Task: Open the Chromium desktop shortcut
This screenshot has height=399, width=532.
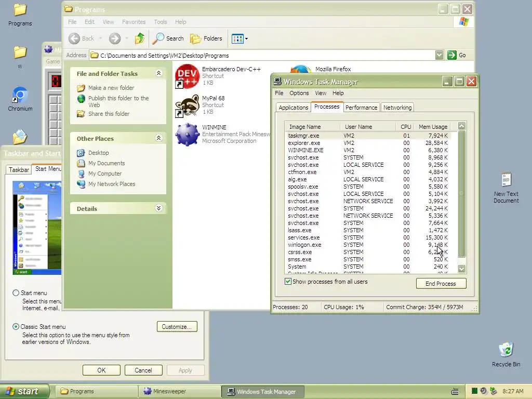Action: pos(20,99)
